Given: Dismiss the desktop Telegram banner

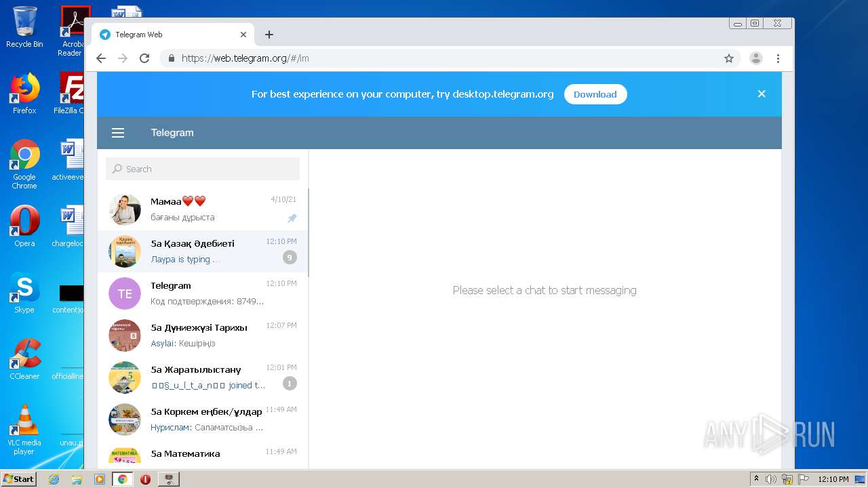Looking at the screenshot, I should tap(762, 94).
